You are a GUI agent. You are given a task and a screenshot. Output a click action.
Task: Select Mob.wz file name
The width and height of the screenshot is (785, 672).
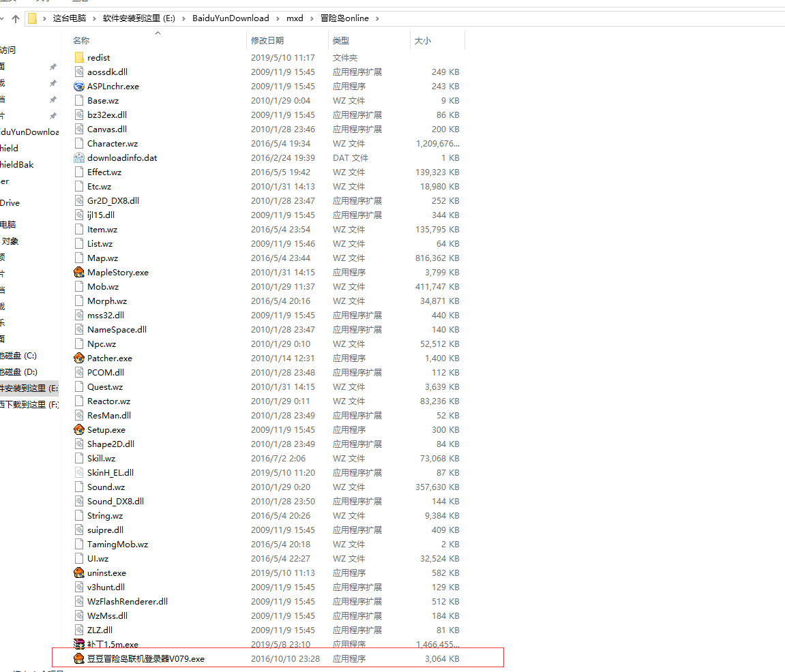coord(102,287)
